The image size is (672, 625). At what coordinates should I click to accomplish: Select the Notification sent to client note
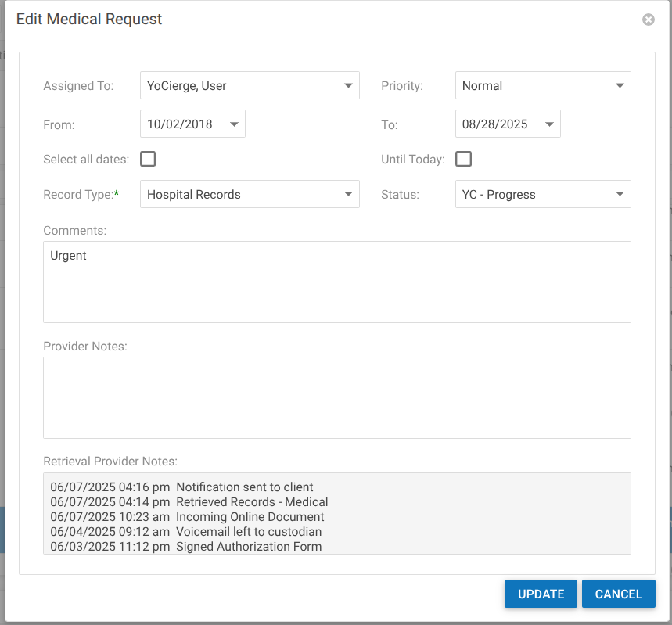click(x=245, y=487)
